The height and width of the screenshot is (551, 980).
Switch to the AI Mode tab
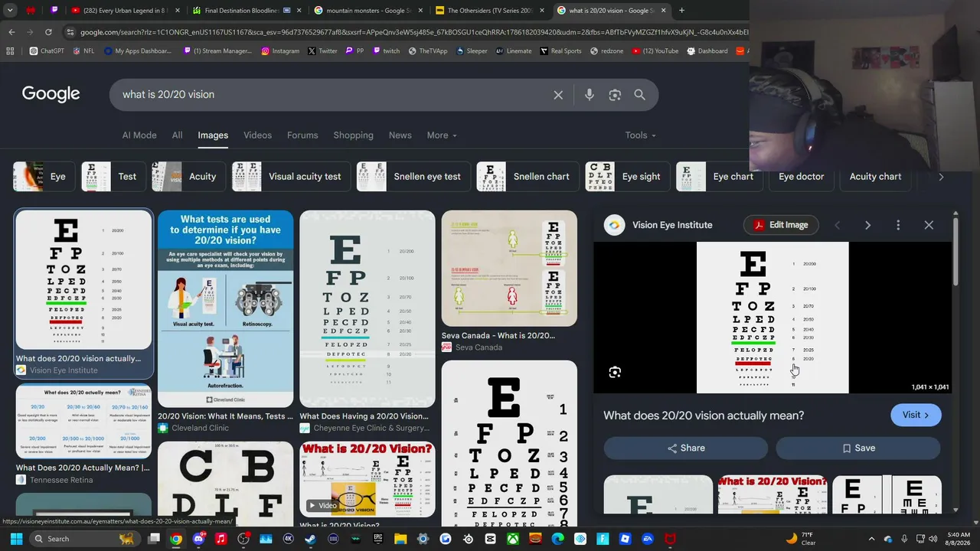(139, 135)
